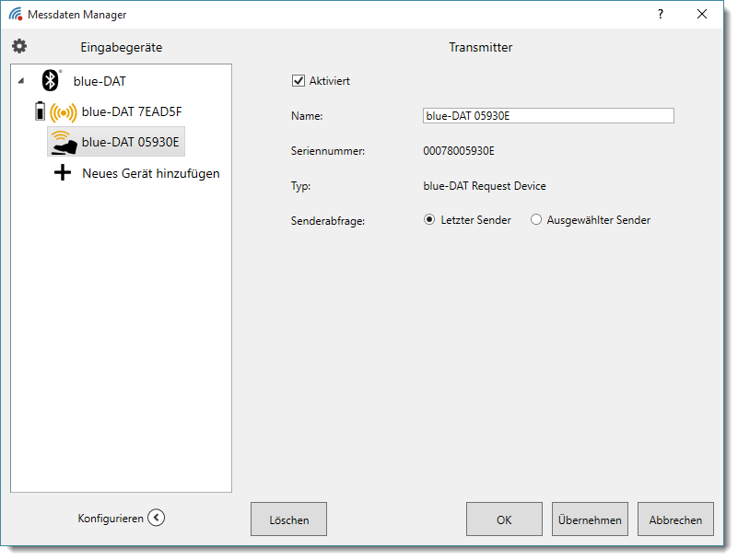738x560 pixels.
Task: Choose the Ausgewählter Sender radio option
Action: 536,220
